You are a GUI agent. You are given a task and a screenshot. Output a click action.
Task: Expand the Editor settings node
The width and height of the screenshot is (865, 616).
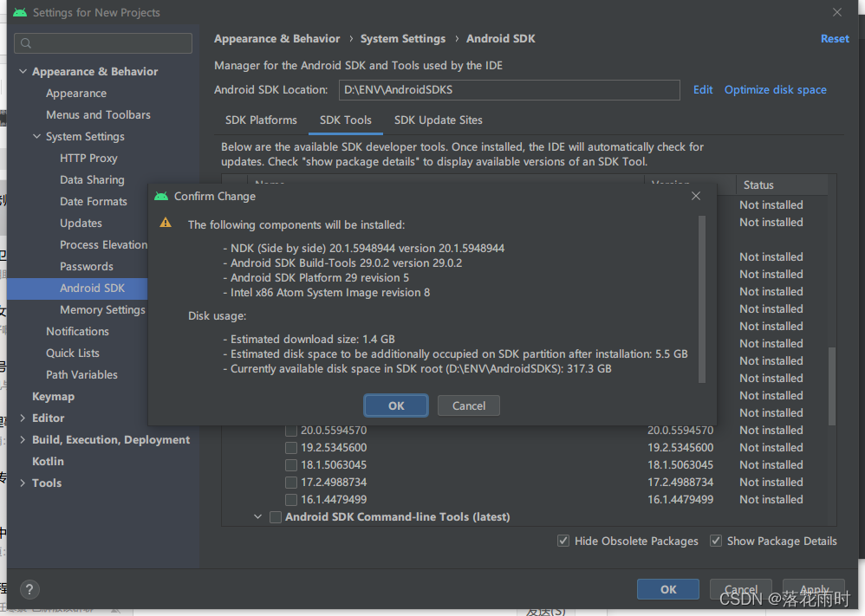click(x=23, y=418)
